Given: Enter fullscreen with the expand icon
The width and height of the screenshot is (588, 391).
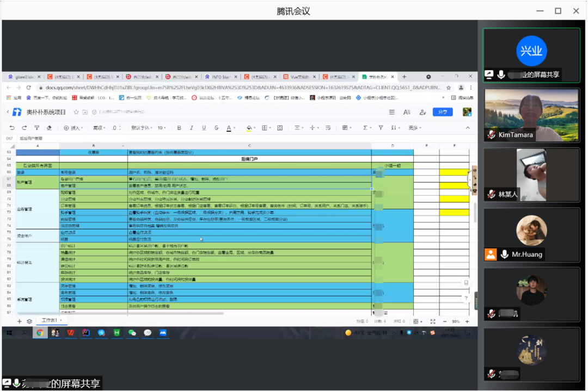Looking at the screenshot, I should 433,321.
